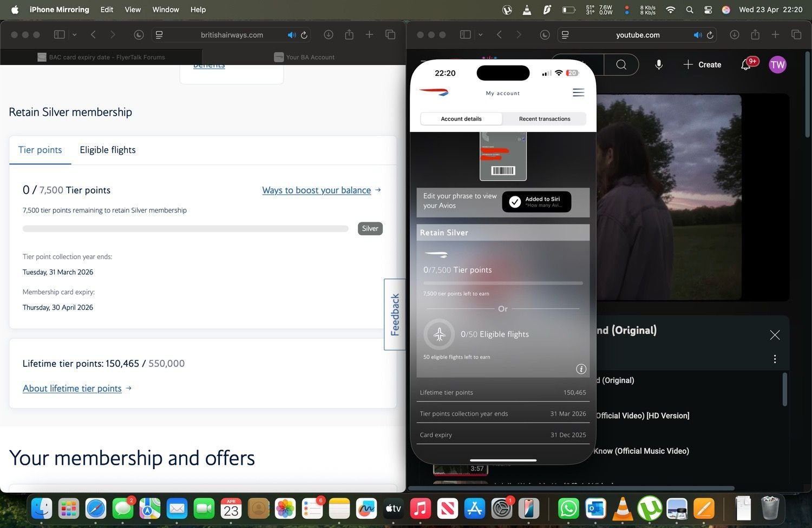The width and height of the screenshot is (812, 528).
Task: Open the macOS Control Center
Action: tap(708, 10)
